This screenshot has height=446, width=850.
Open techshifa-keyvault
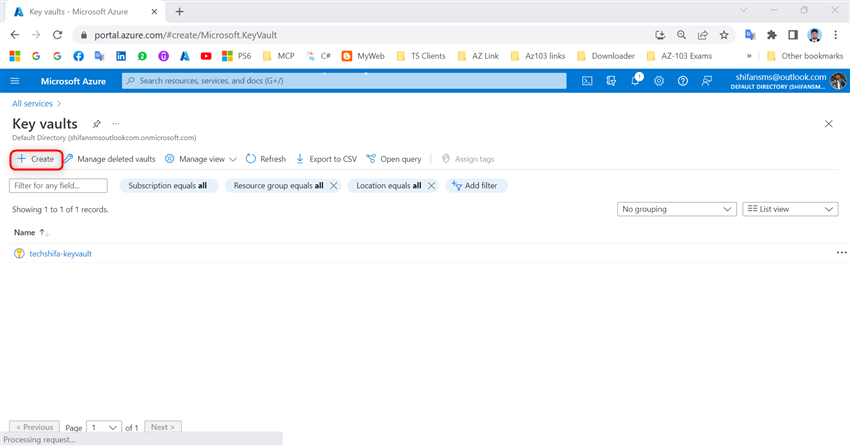pos(60,254)
